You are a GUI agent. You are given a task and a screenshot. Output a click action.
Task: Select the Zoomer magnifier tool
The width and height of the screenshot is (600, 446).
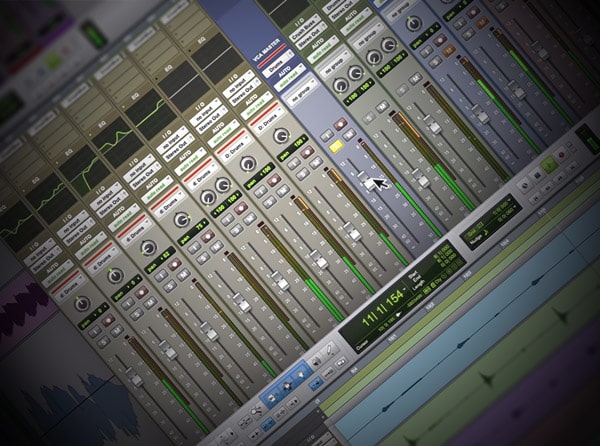256,411
